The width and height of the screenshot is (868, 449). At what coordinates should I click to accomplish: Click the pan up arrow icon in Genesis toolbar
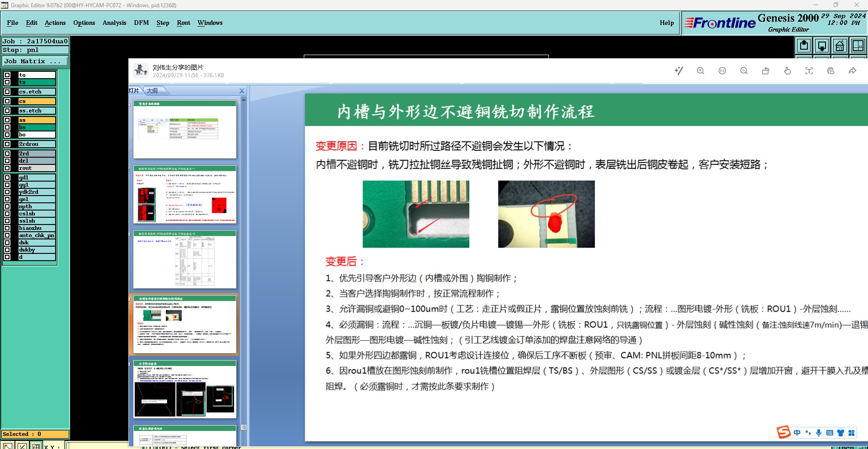click(804, 46)
